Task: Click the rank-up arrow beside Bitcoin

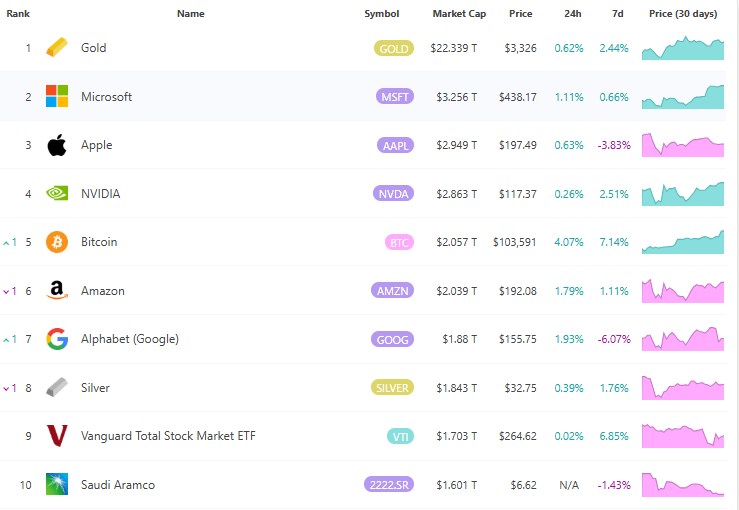Action: pyautogui.click(x=6, y=243)
